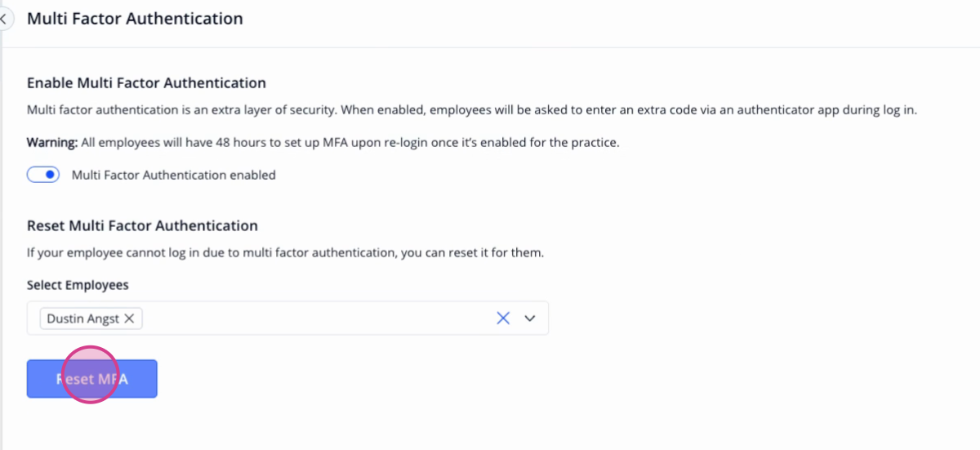Click the divider line below the page header

click(490, 47)
